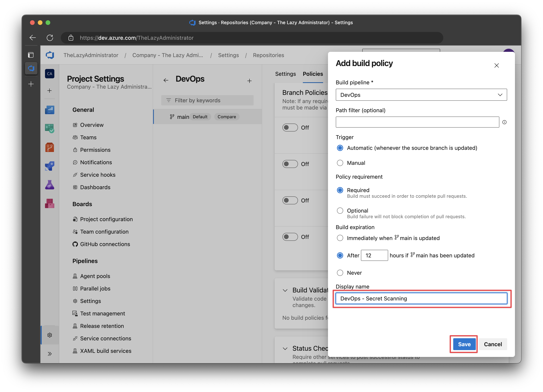Screen dimensions: 543x392
Task: Click the Display name input field
Action: pyautogui.click(x=421, y=299)
